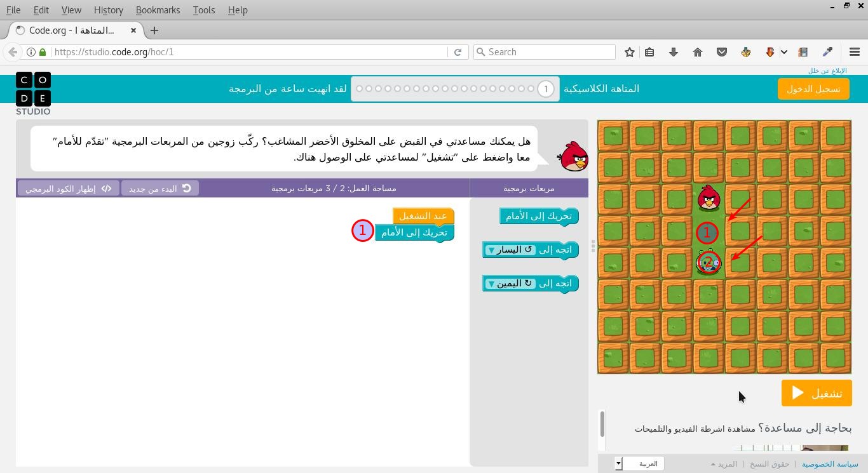Click the instructions panel scrollbar

point(602,424)
